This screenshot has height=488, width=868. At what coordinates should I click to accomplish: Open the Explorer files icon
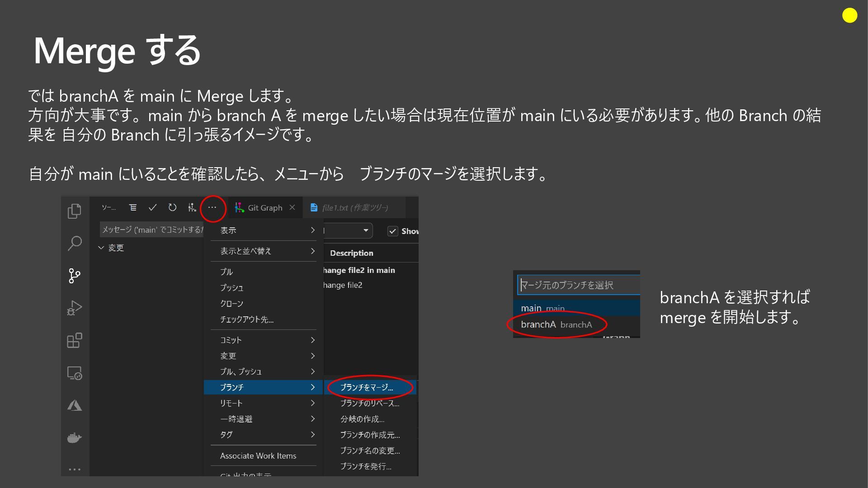75,211
